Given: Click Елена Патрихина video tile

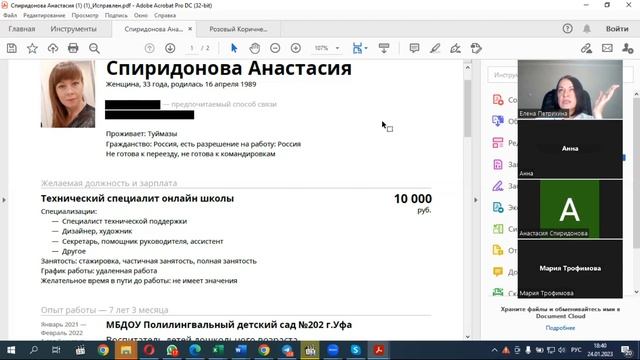Looking at the screenshot, I should (570, 89).
